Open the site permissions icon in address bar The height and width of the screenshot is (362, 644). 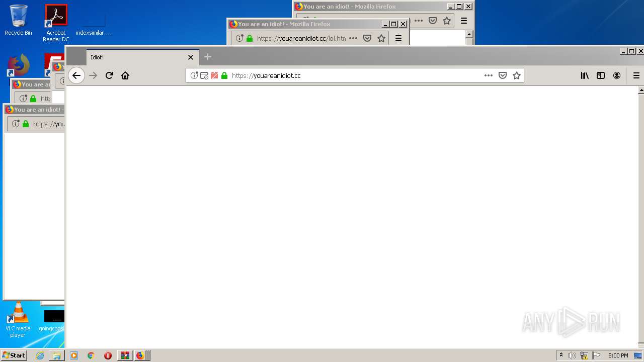204,75
